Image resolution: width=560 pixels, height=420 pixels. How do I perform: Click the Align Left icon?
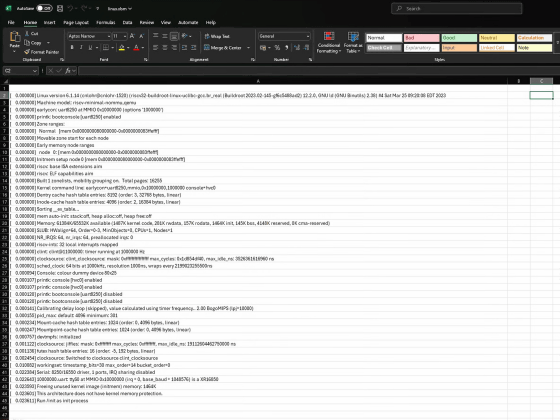coord(155,48)
